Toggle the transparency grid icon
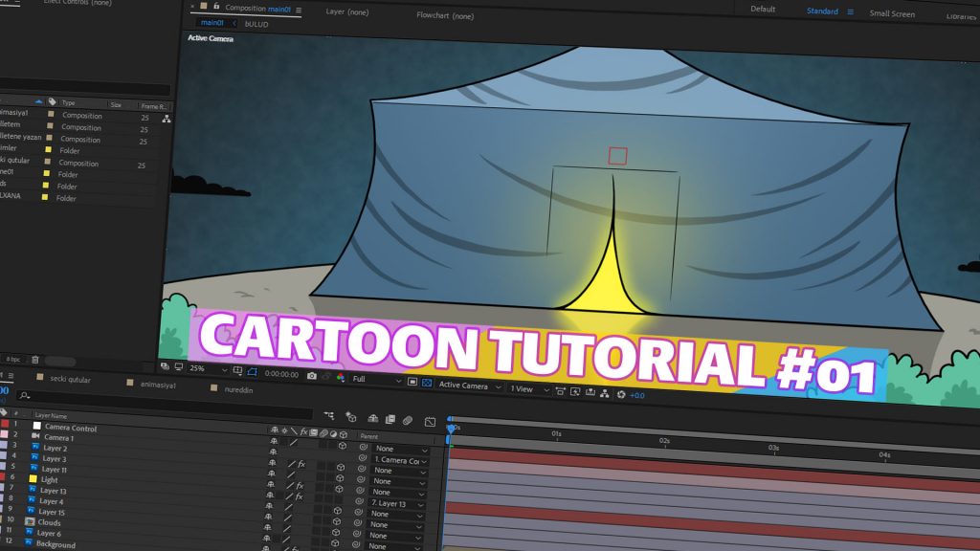 click(x=427, y=383)
